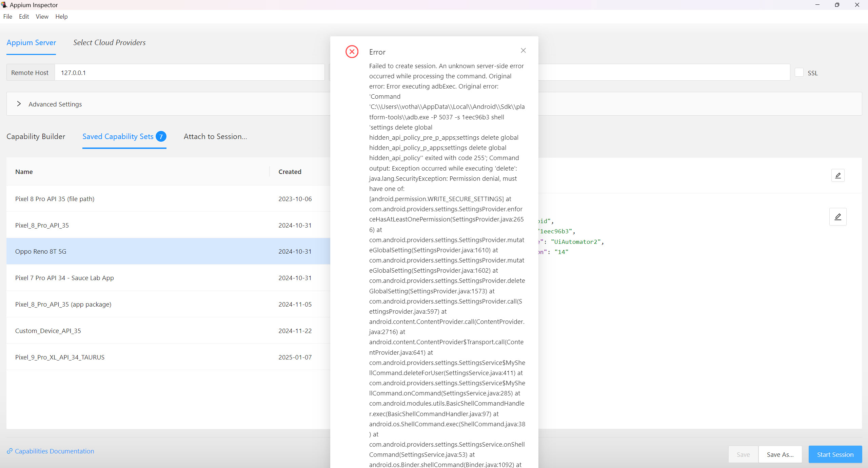Select the Pixel_8_Pro_API_35 capability set row
Image resolution: width=868 pixels, height=468 pixels.
click(x=168, y=225)
